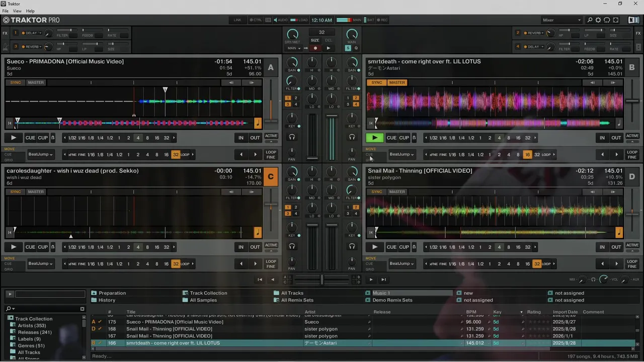Toggle ACTIVE loop button on deck A
The image size is (644, 362).
point(271,136)
